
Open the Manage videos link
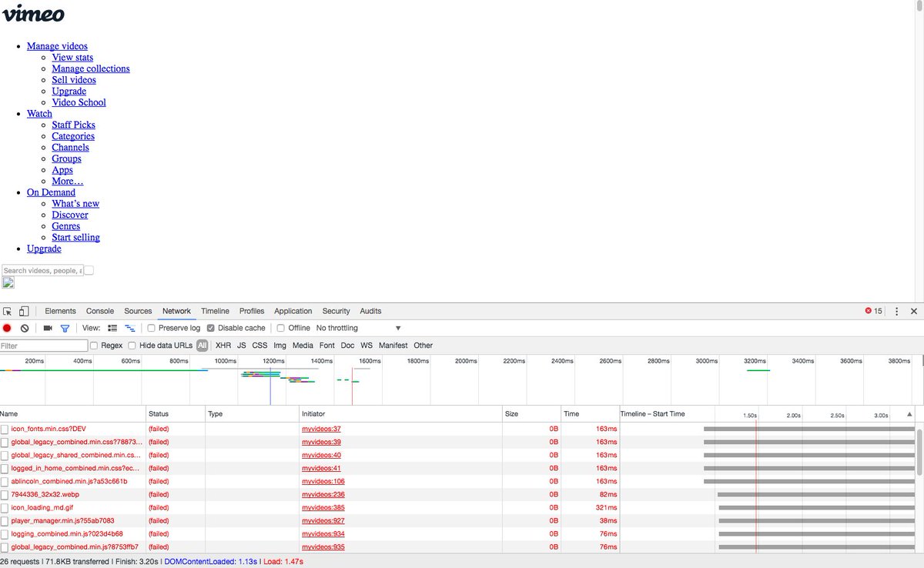pos(57,46)
